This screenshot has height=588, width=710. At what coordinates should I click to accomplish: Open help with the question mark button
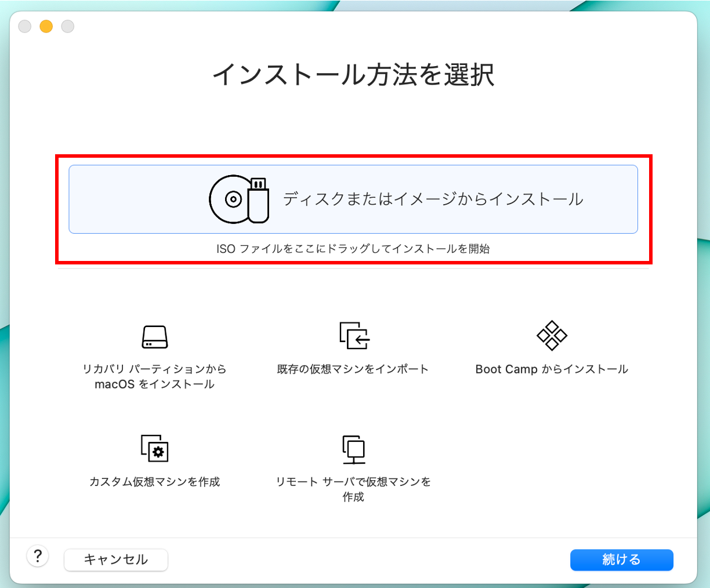[38, 556]
